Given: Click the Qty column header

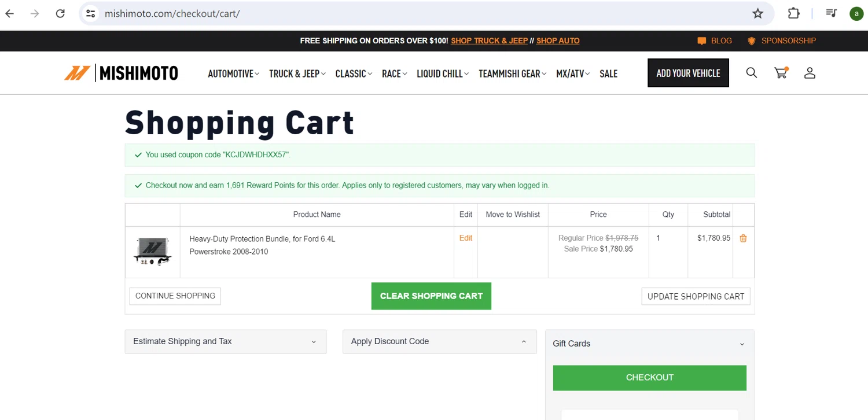Looking at the screenshot, I should (668, 215).
